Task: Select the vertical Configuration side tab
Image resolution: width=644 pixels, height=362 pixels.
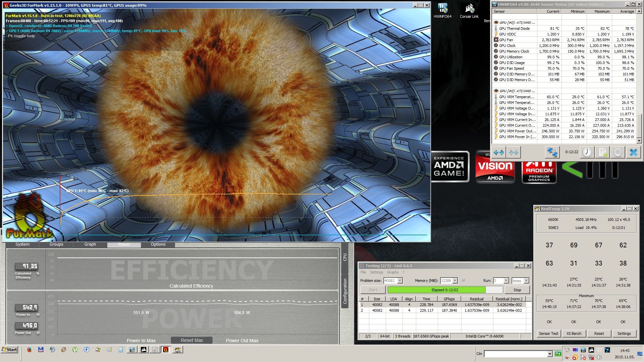Action: 345,291
